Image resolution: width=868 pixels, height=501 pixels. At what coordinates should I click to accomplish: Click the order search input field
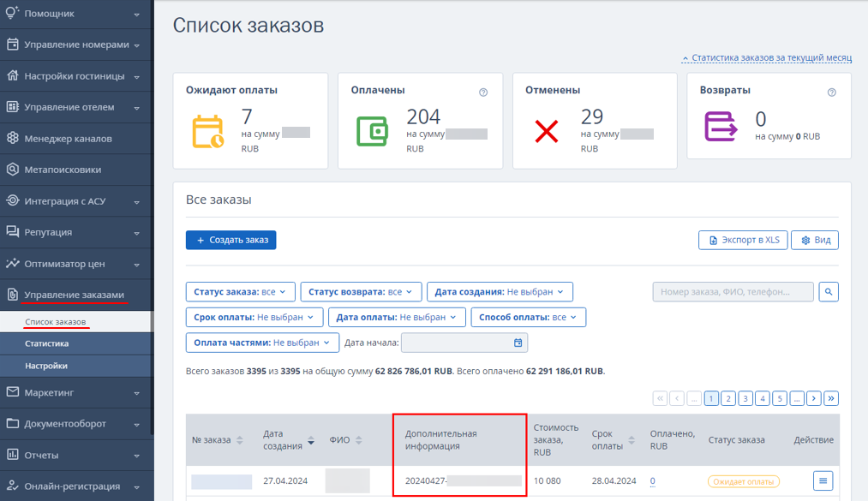733,291
